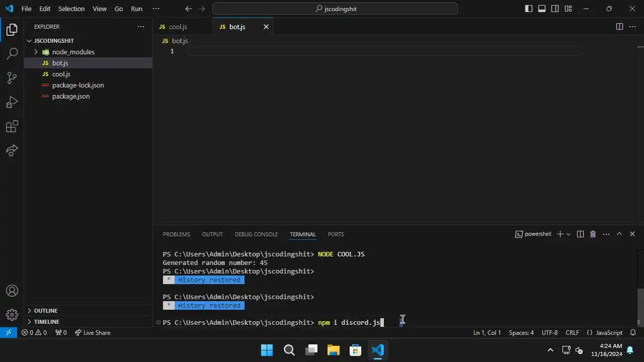This screenshot has height=362, width=644.
Task: Open the Run and Debug view
Action: point(12,102)
